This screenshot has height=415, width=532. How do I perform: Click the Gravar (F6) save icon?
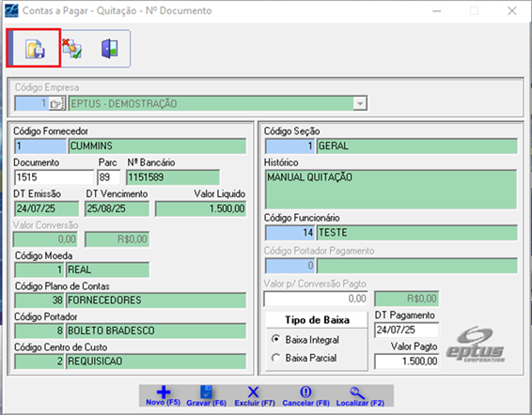click(206, 392)
